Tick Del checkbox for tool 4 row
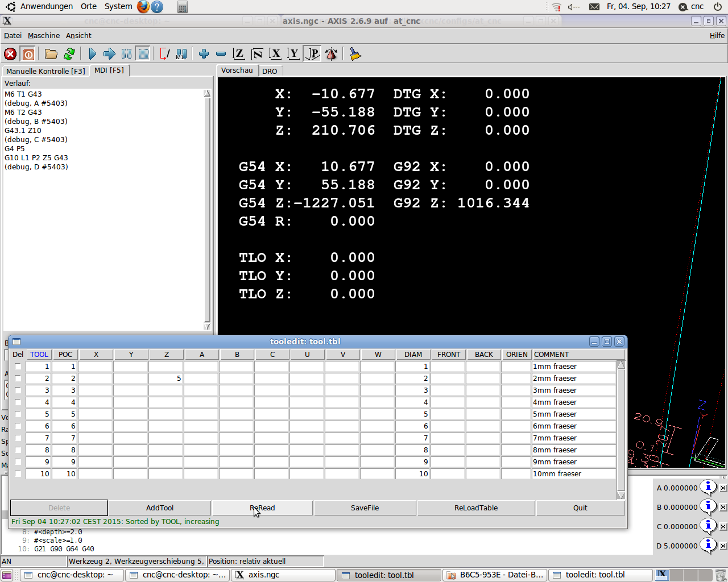 click(x=18, y=402)
